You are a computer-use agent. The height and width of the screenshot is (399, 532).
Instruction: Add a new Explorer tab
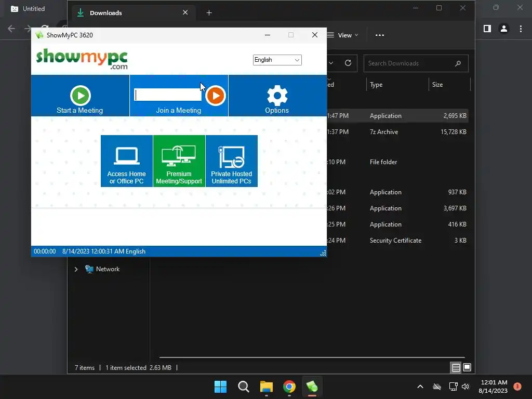point(209,13)
